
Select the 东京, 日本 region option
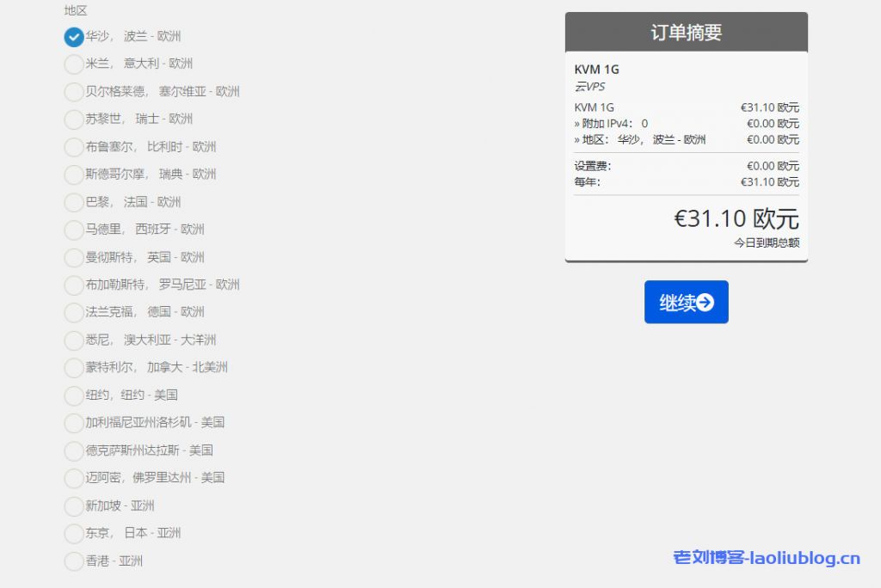pyautogui.click(x=73, y=534)
